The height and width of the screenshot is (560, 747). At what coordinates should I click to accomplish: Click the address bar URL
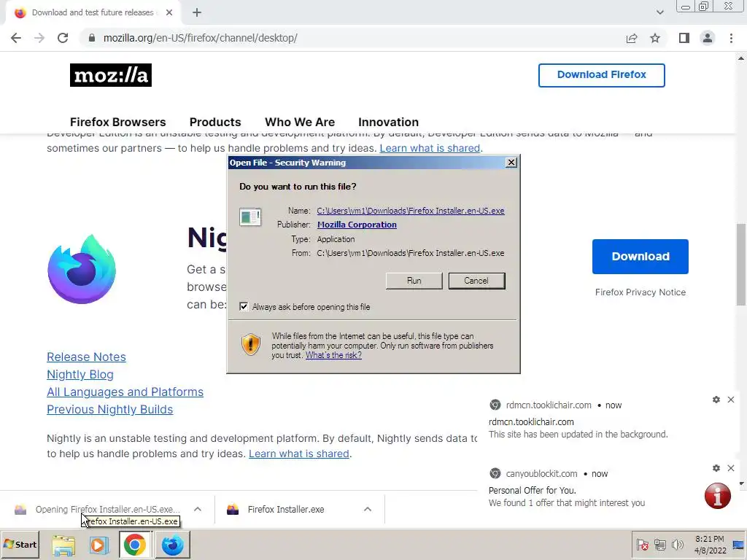tap(200, 38)
